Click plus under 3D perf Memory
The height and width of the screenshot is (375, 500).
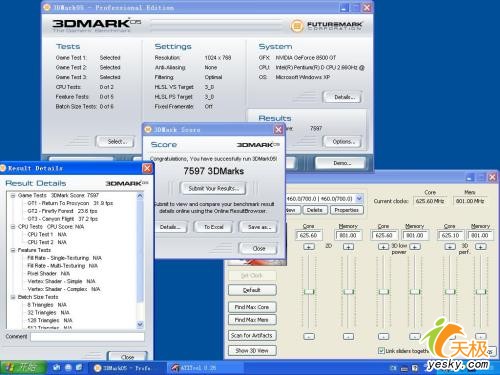click(480, 247)
